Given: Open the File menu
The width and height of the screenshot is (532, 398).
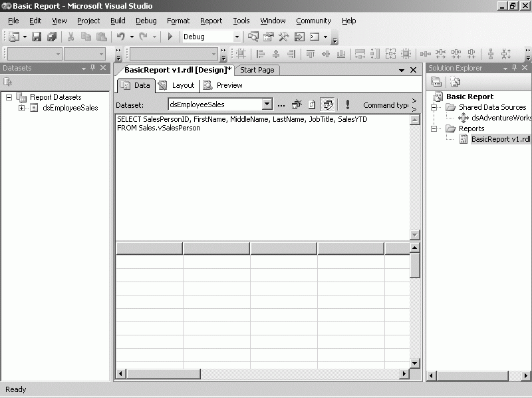Looking at the screenshot, I should click(x=13, y=21).
